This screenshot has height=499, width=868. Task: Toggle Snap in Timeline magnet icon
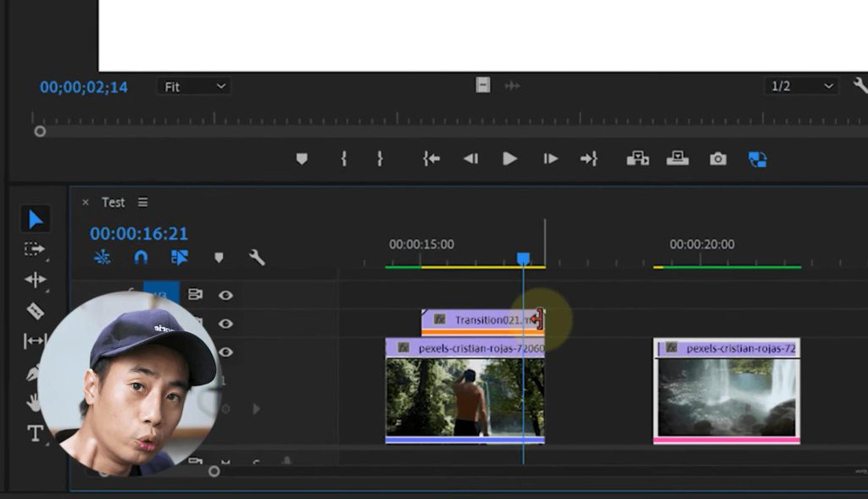(141, 258)
